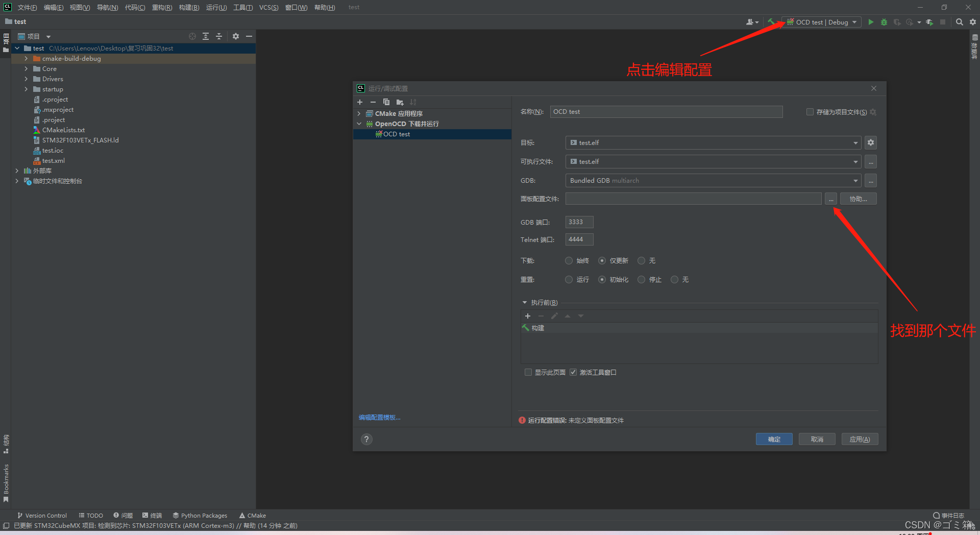Open the 编辑 menu
The image size is (980, 535).
pos(54,7)
